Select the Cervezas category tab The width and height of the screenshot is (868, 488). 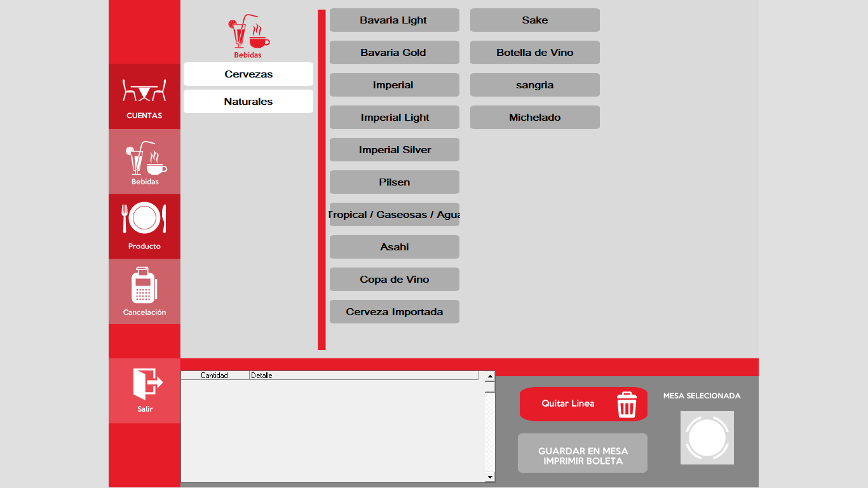248,74
